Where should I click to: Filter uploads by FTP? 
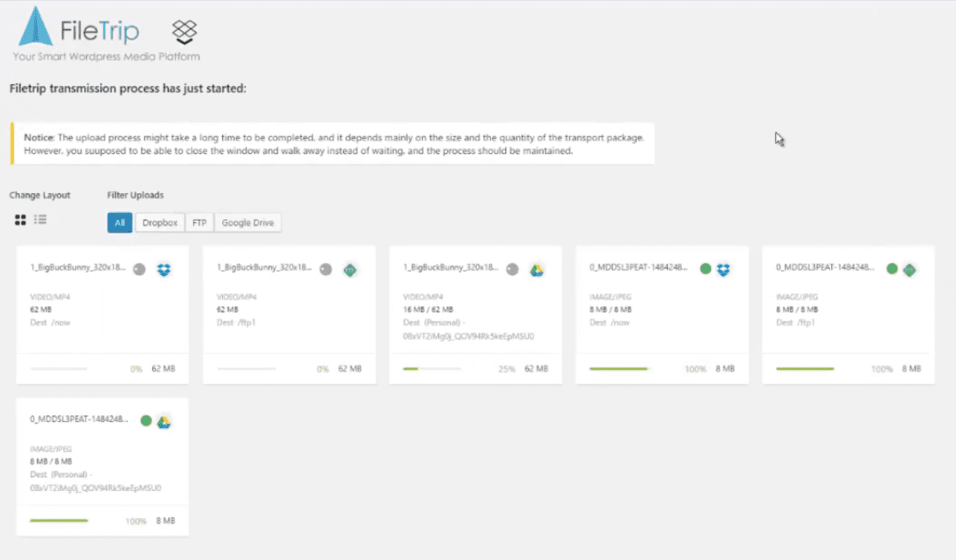(x=199, y=222)
